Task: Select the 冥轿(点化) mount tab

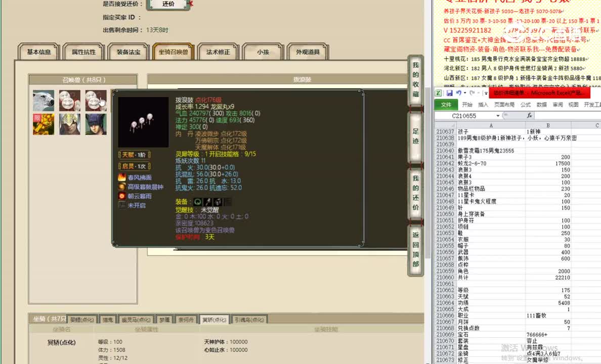Action: (x=214, y=320)
